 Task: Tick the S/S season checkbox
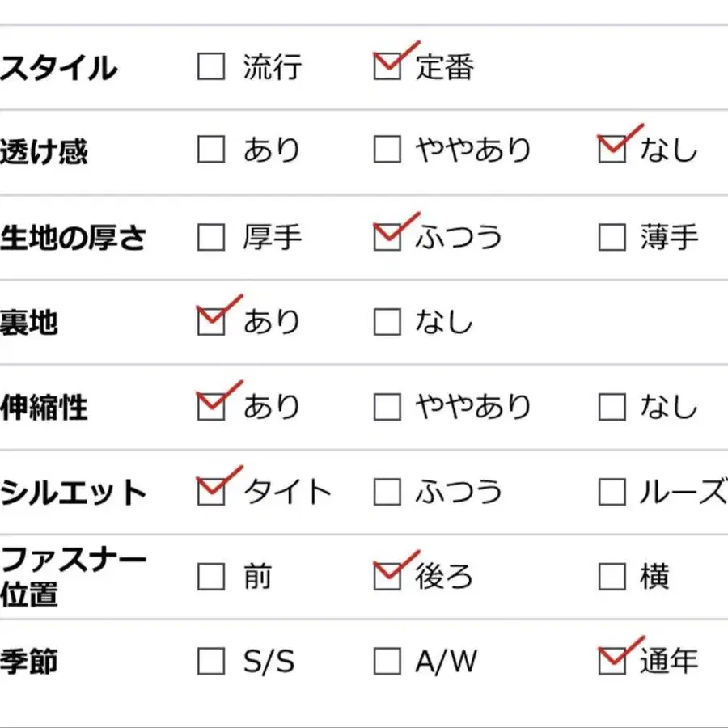coord(211,661)
